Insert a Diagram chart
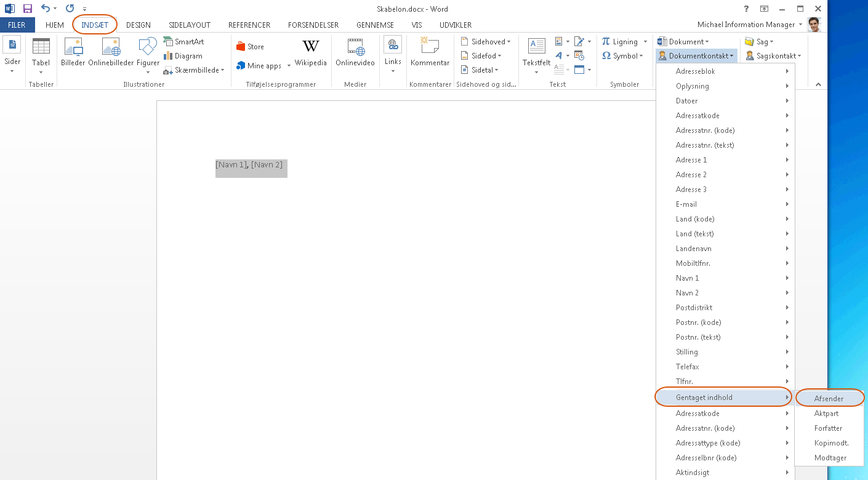868x480 pixels. pyautogui.click(x=182, y=56)
